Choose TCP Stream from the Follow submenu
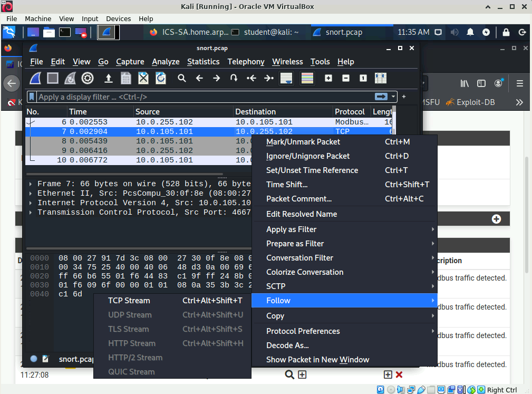 click(172, 301)
